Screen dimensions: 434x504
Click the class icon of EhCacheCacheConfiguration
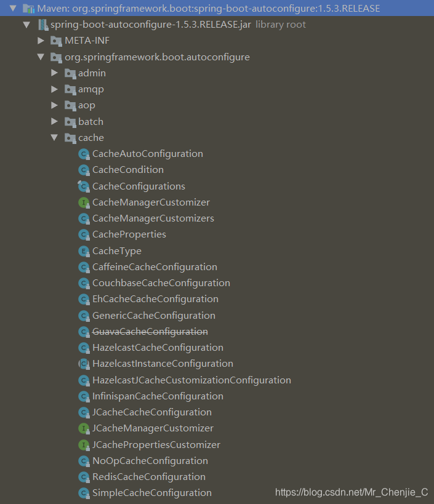pos(84,300)
